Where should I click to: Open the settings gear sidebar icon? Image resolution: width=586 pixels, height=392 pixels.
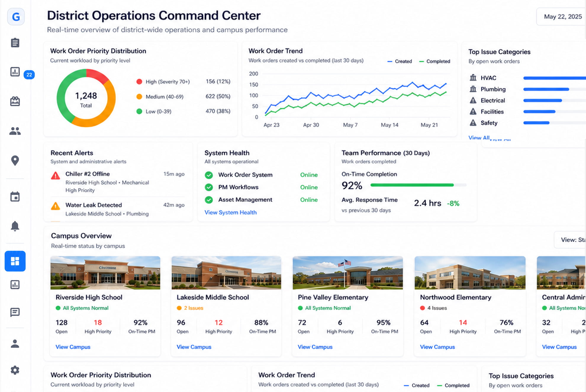[x=15, y=370]
